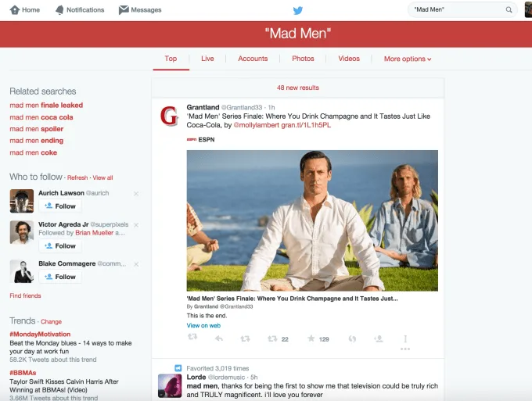
Task: Open the gran.tl/1L1h5PL link
Action: pos(306,125)
